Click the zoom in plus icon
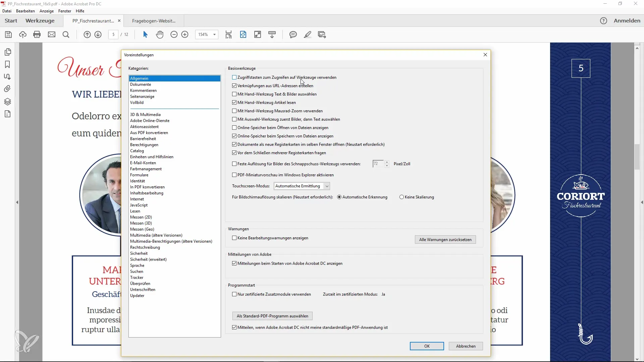Screen dimensions: 644x362 (185, 35)
